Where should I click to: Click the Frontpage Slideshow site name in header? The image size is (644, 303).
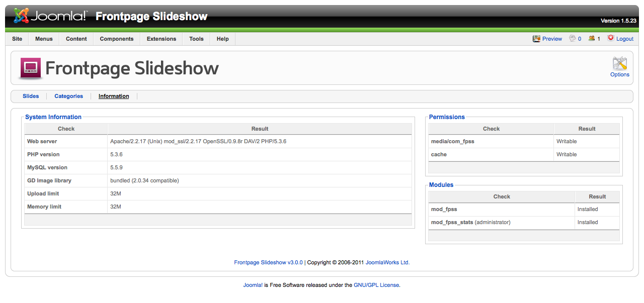(x=151, y=17)
